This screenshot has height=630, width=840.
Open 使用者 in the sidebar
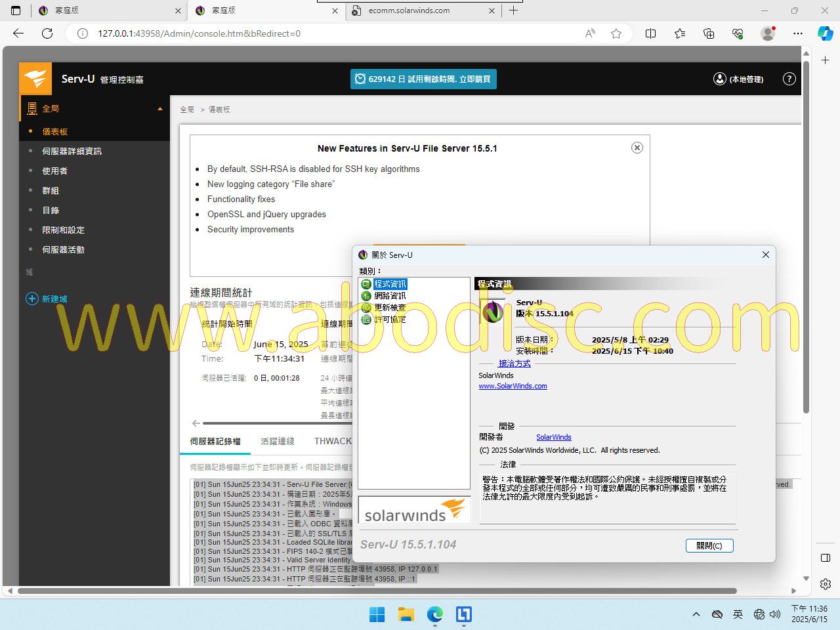[55, 171]
